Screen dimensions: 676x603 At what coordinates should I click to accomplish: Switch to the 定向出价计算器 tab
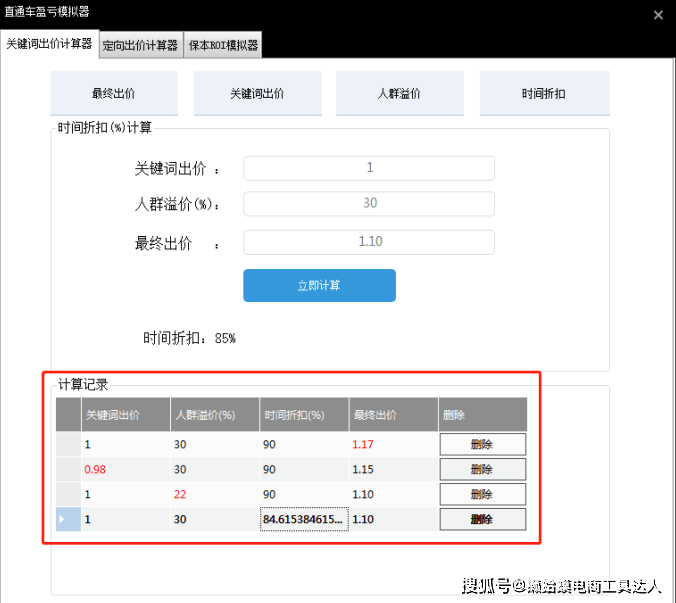click(x=140, y=45)
